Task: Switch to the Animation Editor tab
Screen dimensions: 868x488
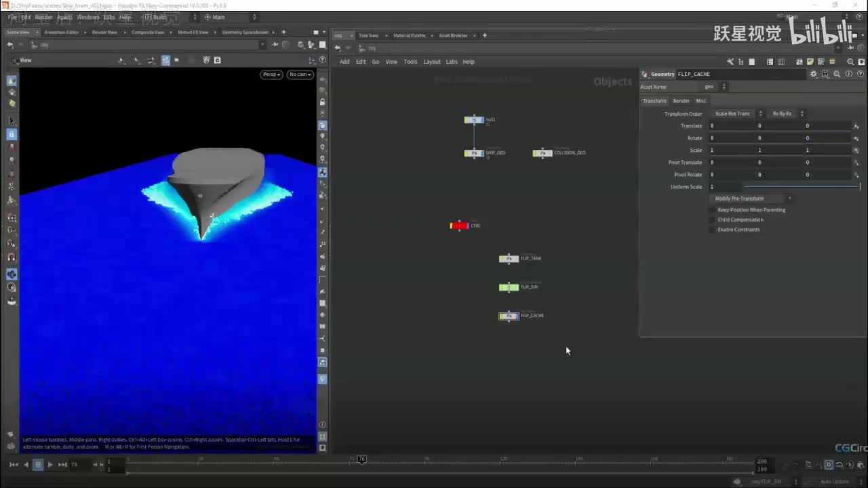Action: pyautogui.click(x=62, y=32)
